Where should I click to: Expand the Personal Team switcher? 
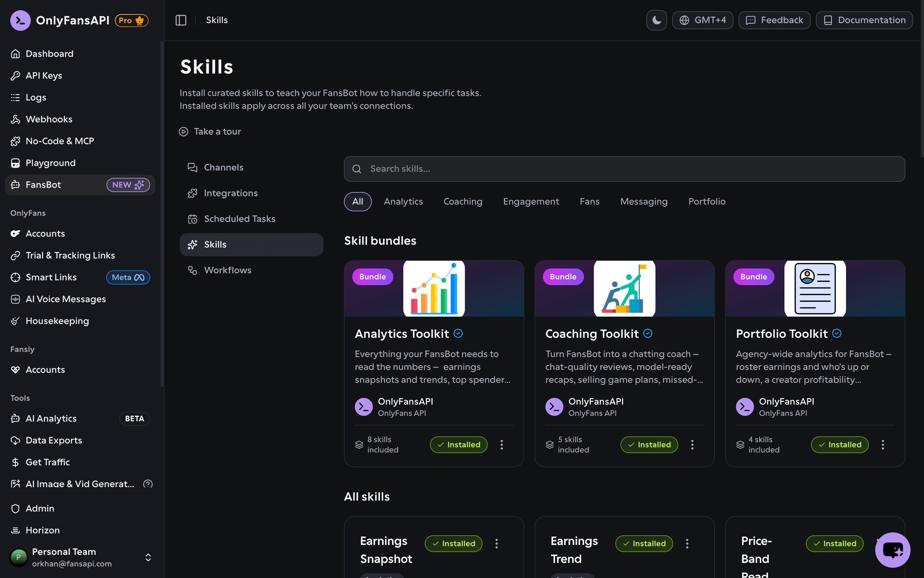tap(148, 557)
